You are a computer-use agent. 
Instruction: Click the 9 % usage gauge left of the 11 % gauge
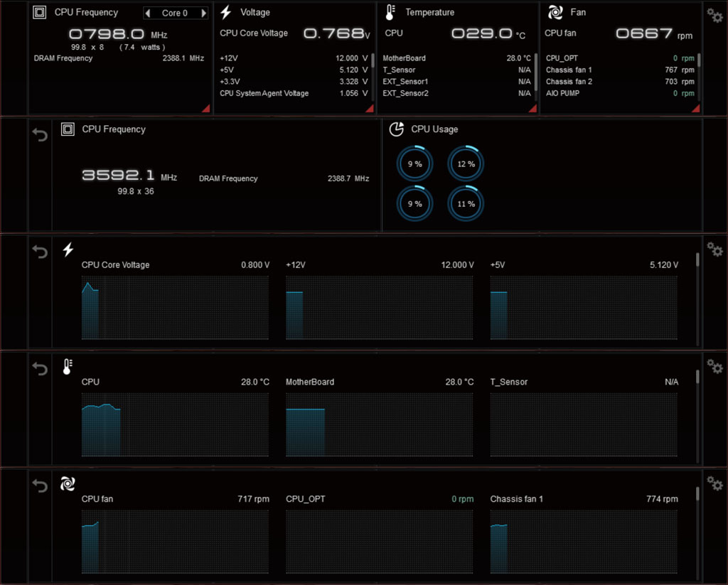414,204
